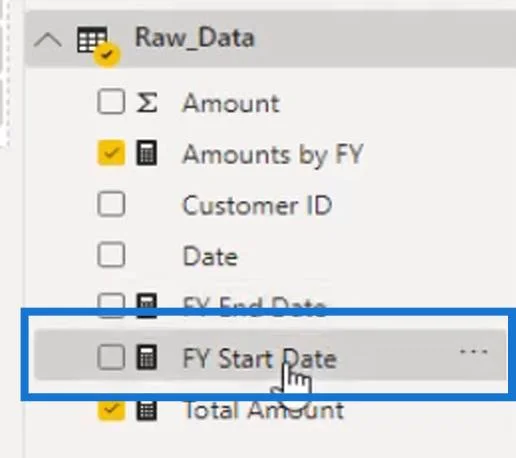Select the Raw_Data table name
Viewport: 516px width, 458px height.
(x=195, y=37)
